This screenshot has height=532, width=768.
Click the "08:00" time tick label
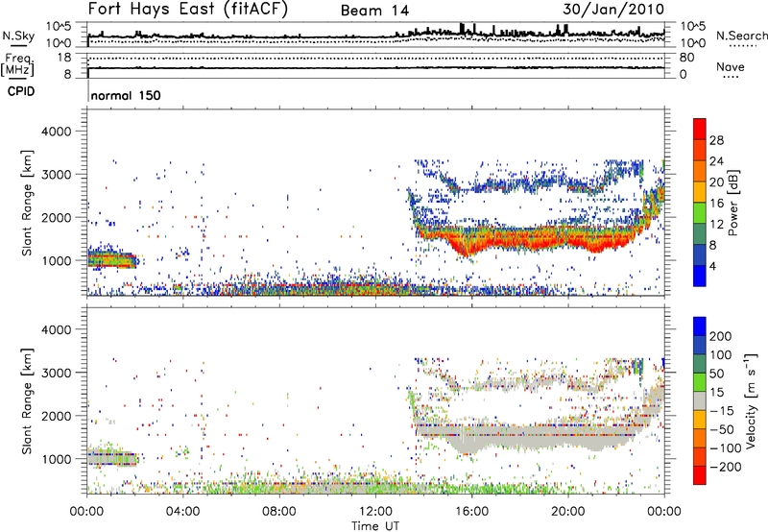pos(278,512)
